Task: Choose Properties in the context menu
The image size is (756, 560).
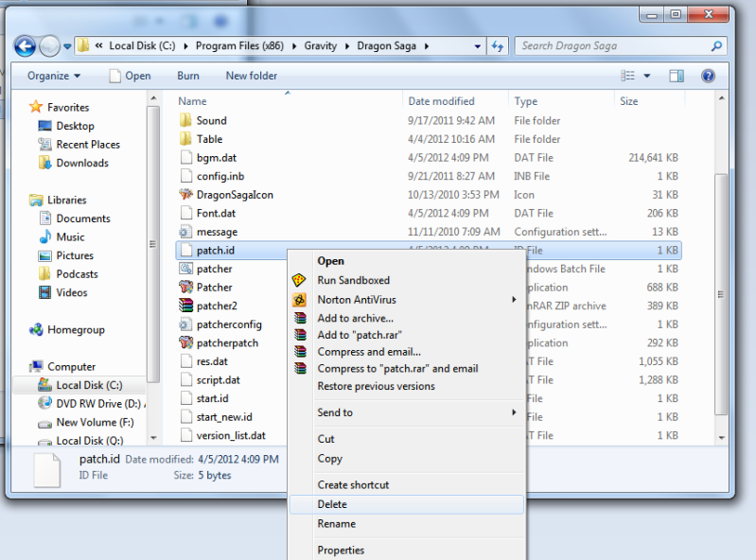Action: [x=407, y=550]
